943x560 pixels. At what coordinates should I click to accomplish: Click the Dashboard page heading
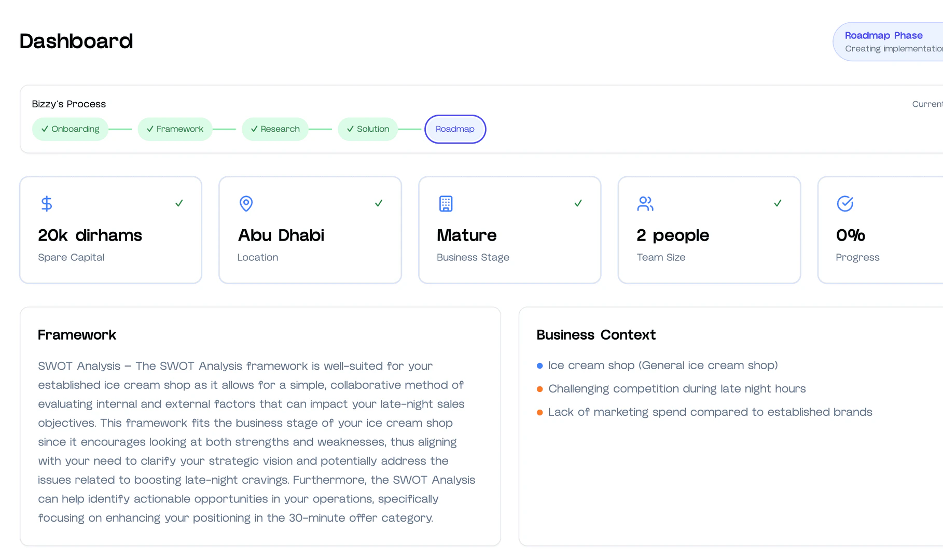point(76,41)
